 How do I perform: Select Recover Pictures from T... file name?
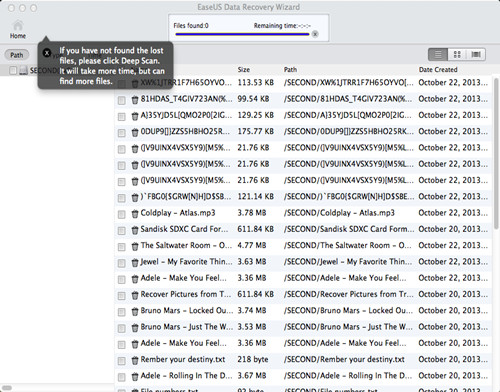tap(186, 294)
